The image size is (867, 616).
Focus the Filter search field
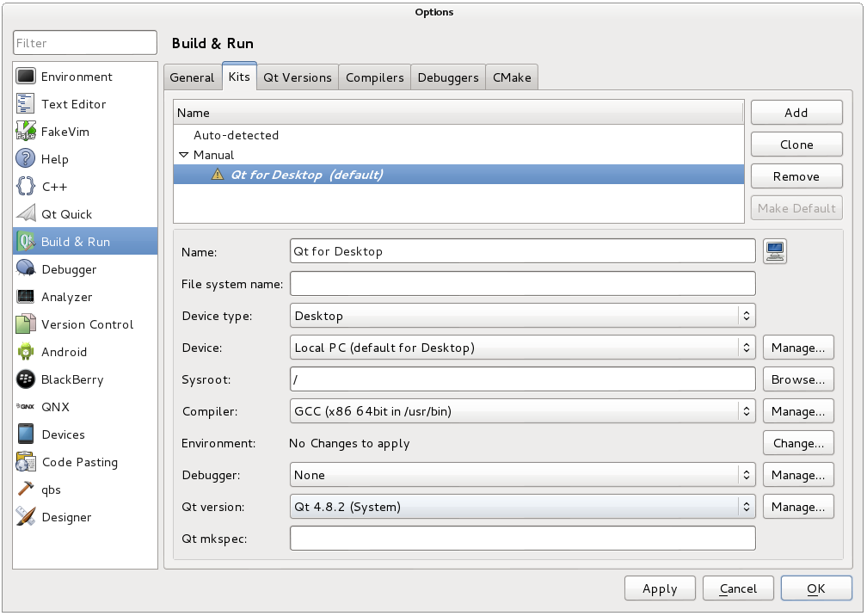85,42
